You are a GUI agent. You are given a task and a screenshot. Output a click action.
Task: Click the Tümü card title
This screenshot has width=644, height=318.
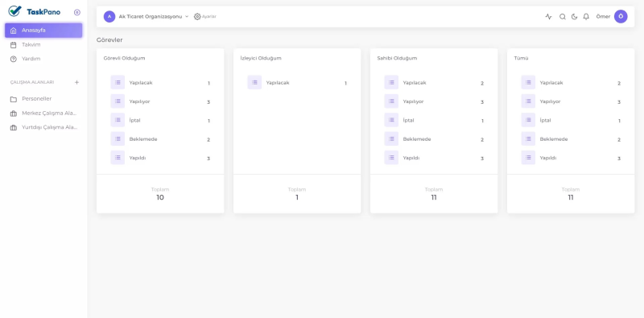pyautogui.click(x=521, y=58)
